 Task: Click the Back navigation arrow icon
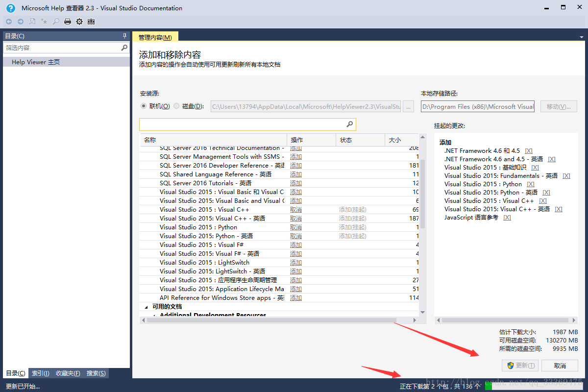pyautogui.click(x=9, y=22)
